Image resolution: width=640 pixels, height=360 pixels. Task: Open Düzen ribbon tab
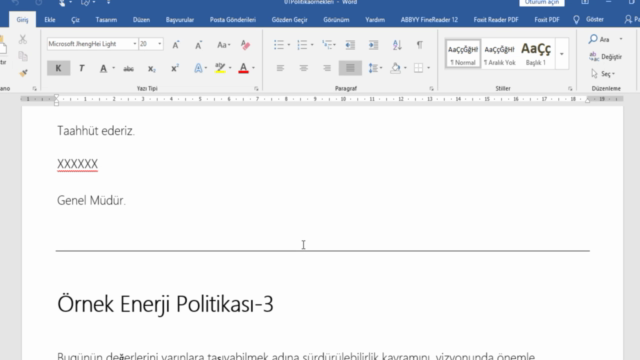pos(141,20)
